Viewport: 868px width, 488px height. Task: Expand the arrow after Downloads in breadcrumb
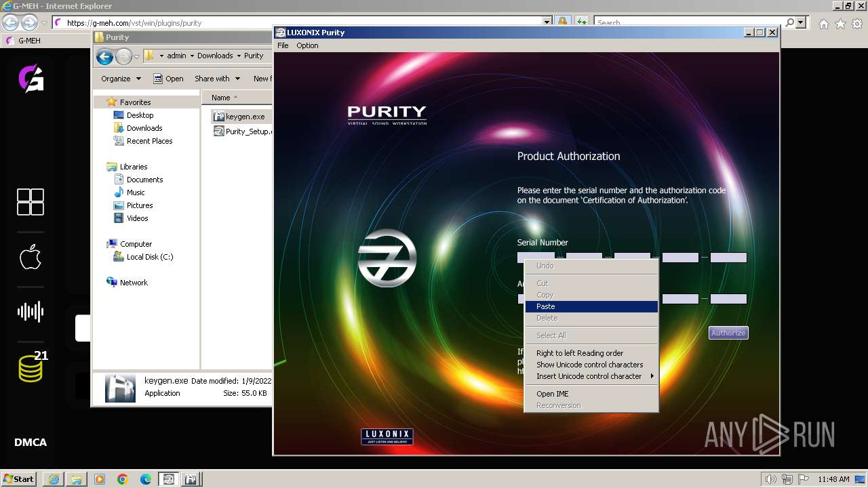pos(239,56)
